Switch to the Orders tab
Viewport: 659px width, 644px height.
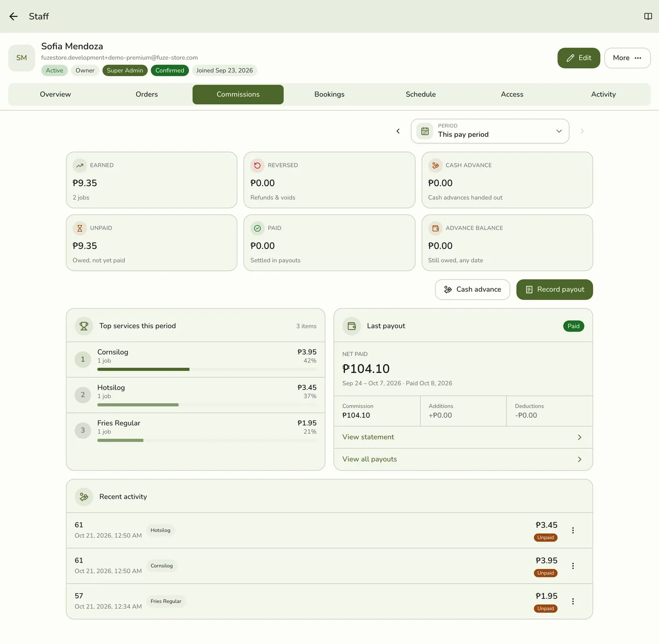147,95
